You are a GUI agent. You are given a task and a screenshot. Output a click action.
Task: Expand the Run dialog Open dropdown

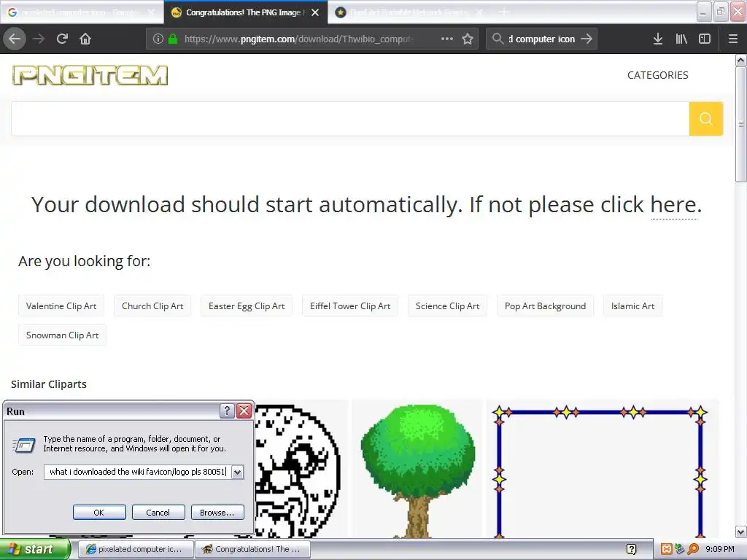tap(237, 472)
